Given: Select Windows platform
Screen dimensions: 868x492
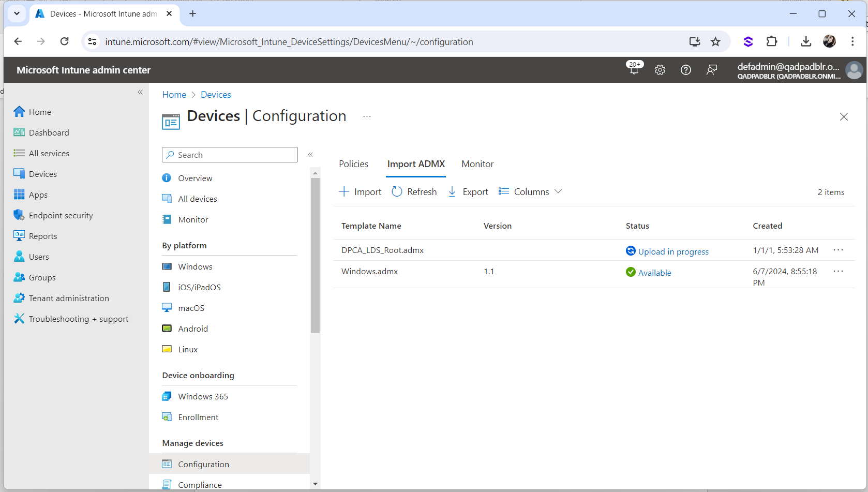Looking at the screenshot, I should 195,266.
